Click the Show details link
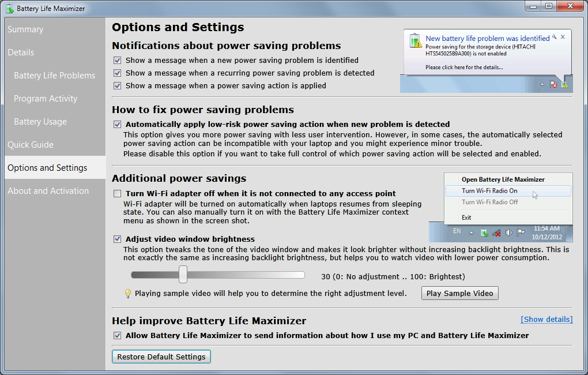The image size is (588, 375). coord(546,320)
